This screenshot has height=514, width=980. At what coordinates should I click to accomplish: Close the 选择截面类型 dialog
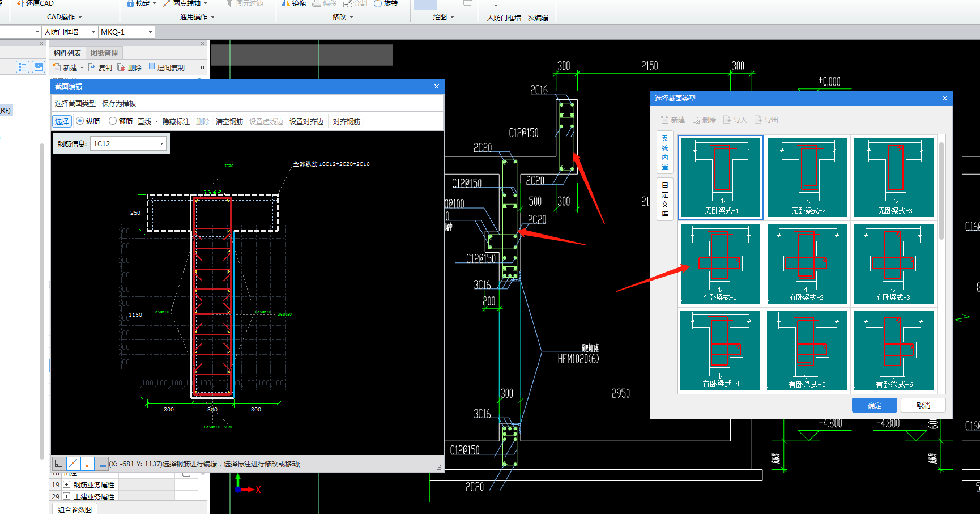pyautogui.click(x=945, y=99)
